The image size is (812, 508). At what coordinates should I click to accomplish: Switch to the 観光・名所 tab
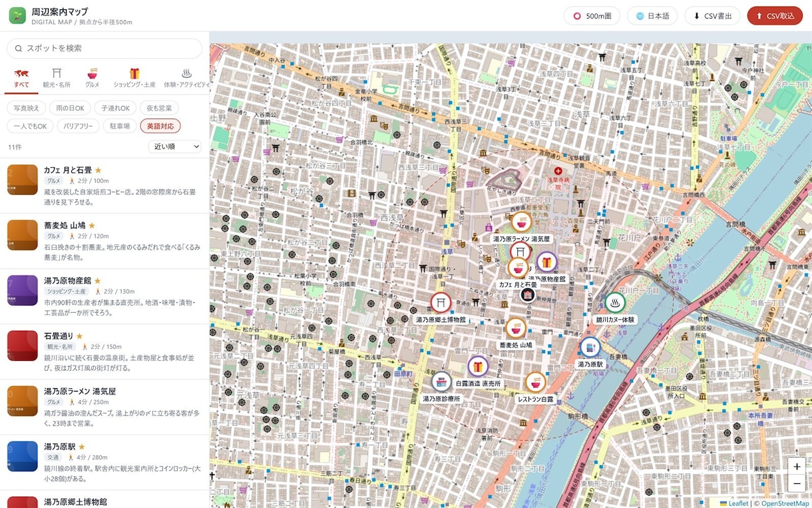click(x=57, y=79)
